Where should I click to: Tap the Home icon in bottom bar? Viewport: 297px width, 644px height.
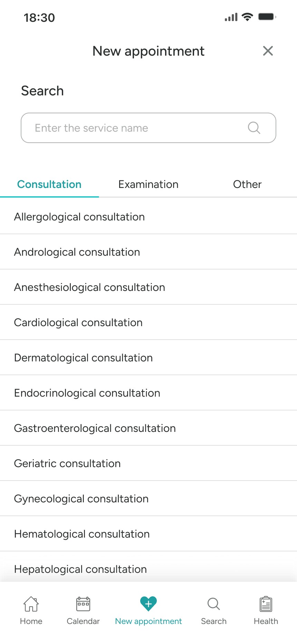(31, 604)
